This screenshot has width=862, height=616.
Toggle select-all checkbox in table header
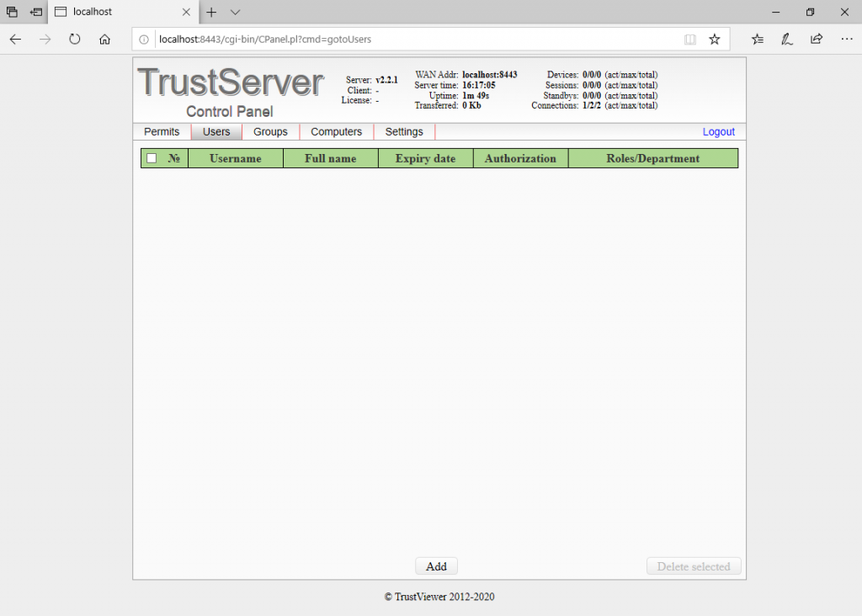tap(152, 158)
